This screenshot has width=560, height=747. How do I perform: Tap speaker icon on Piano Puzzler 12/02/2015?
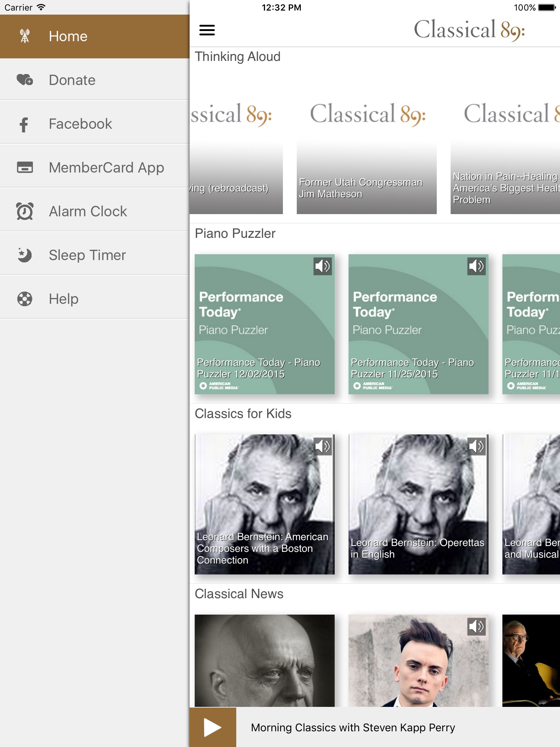(x=323, y=266)
